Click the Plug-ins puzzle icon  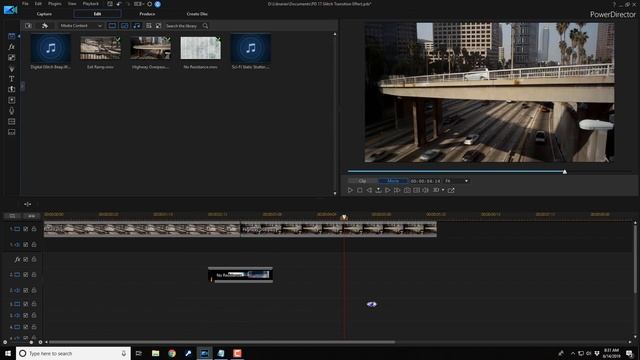coord(44,26)
